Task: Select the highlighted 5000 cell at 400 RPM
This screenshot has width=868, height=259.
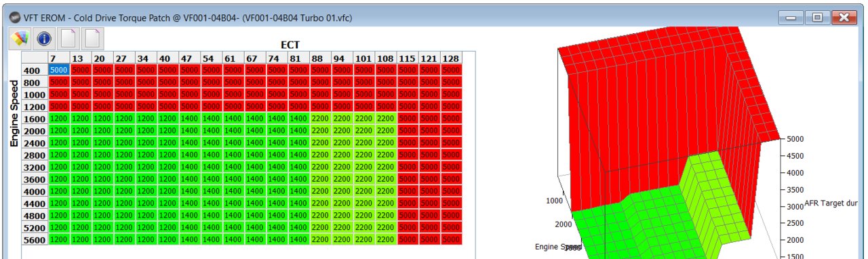Action: point(58,70)
